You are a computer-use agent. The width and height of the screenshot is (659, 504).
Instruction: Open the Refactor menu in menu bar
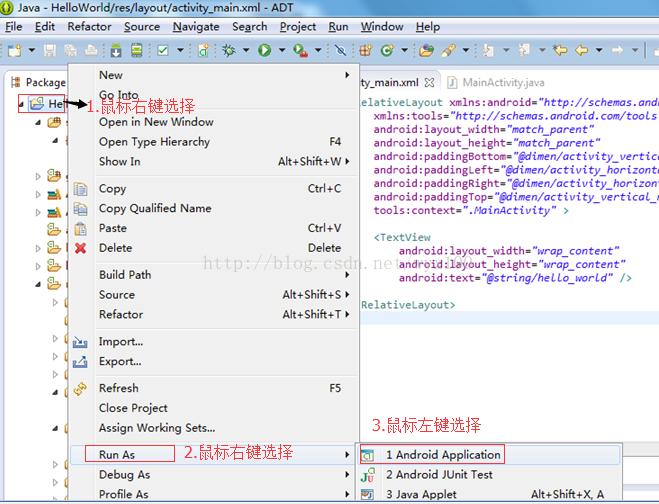click(x=90, y=27)
